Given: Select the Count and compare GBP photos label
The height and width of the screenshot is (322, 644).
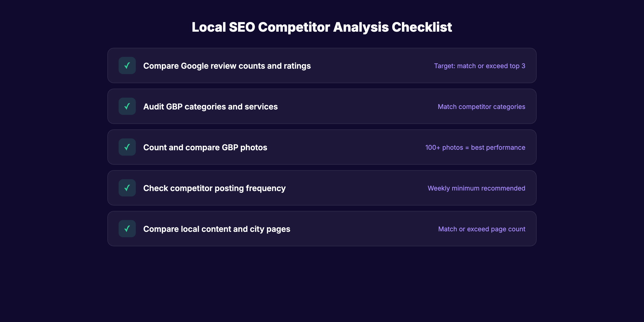Looking at the screenshot, I should [x=205, y=147].
